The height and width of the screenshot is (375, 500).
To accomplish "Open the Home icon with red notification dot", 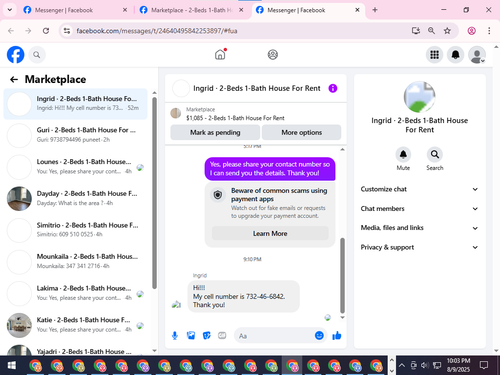I will pos(220,54).
